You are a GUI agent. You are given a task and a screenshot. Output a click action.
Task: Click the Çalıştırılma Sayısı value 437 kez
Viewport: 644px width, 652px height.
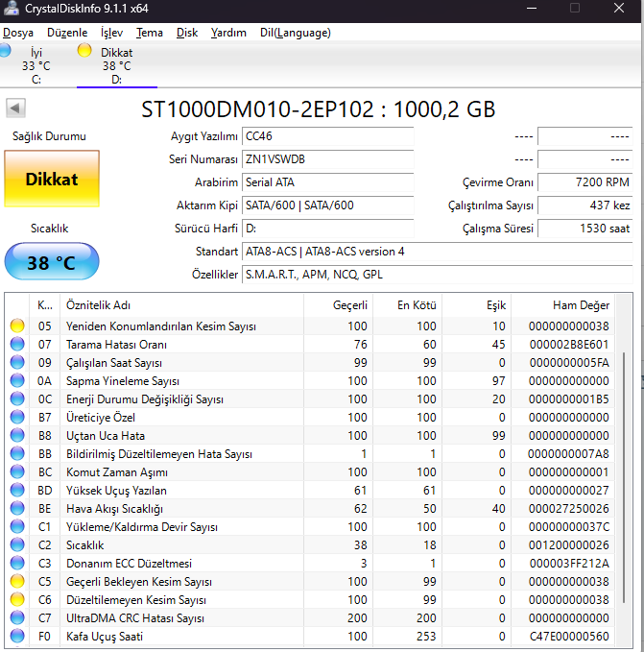click(585, 205)
